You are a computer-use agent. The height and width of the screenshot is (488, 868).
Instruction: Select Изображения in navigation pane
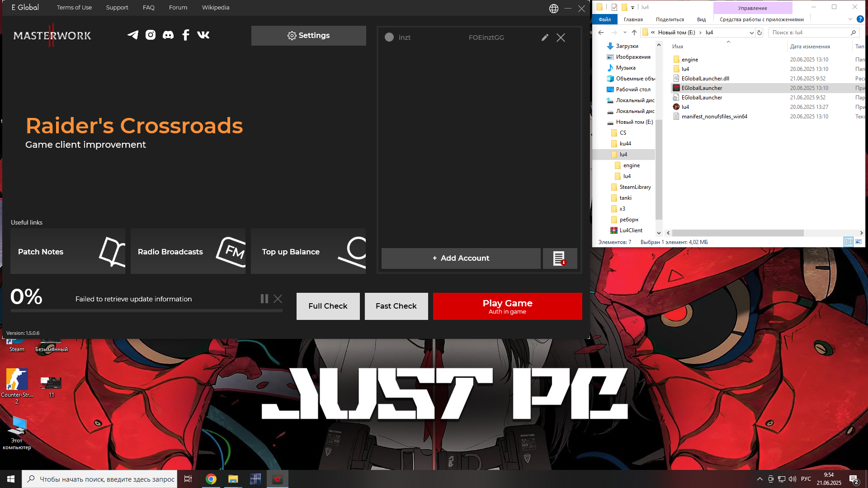(x=633, y=57)
